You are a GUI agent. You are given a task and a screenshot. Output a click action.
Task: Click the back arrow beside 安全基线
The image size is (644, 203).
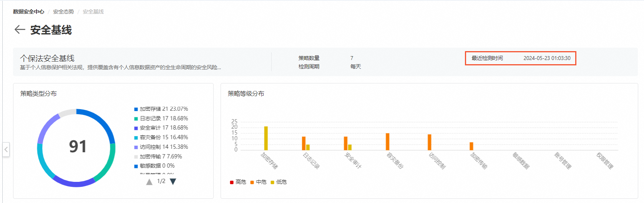point(20,30)
